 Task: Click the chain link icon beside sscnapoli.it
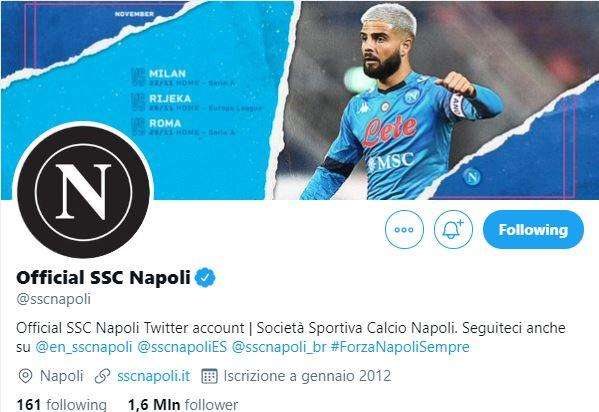click(x=102, y=376)
